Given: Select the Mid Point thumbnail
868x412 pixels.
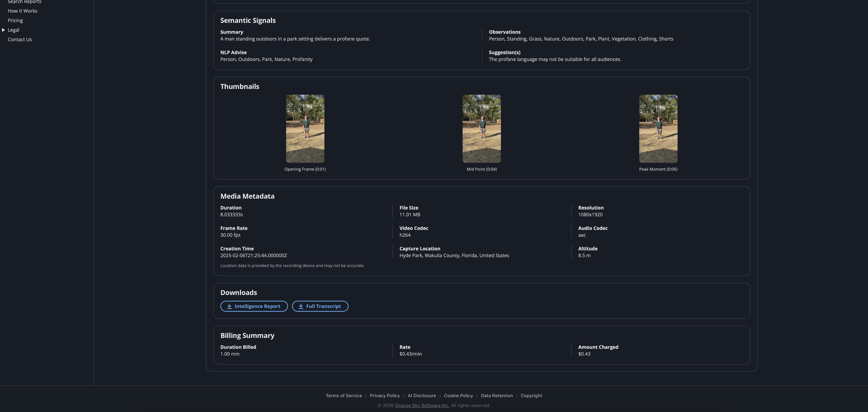Looking at the screenshot, I should click(x=481, y=128).
